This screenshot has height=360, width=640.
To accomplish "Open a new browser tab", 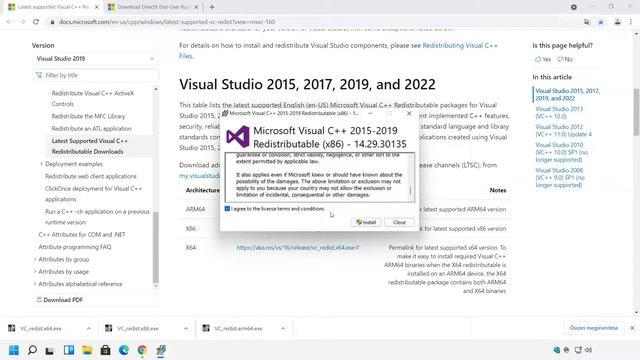I will click(212, 7).
